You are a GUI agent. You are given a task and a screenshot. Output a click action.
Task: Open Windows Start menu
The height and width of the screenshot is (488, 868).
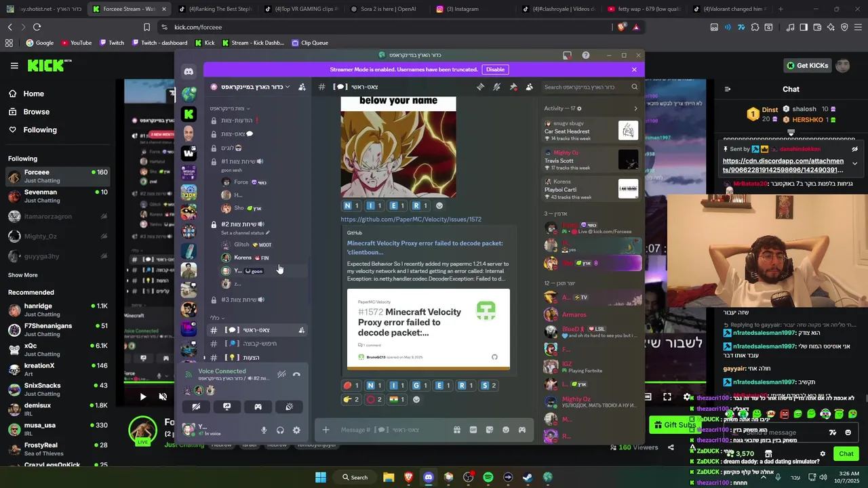click(321, 477)
